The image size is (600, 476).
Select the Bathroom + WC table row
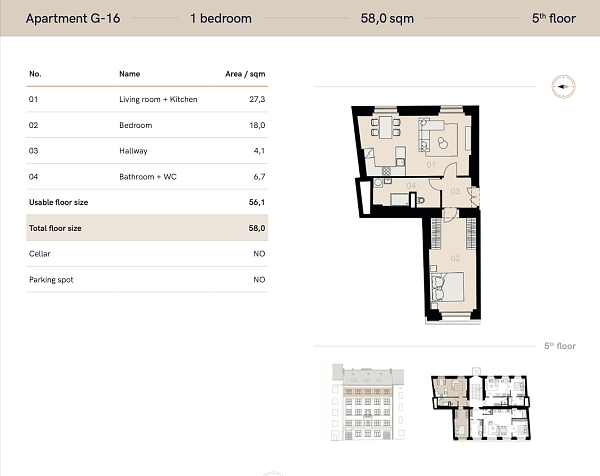(x=146, y=177)
